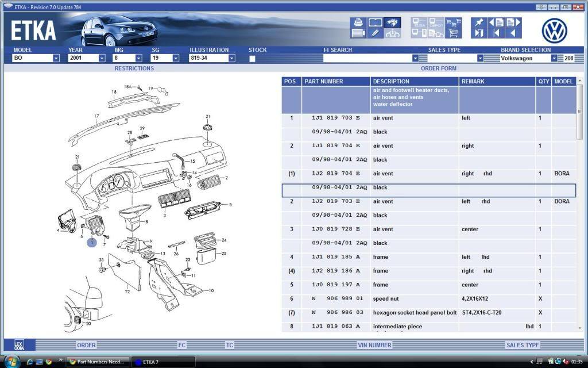Toggle the STOCK checkbox
The width and height of the screenshot is (588, 368).
coord(252,59)
